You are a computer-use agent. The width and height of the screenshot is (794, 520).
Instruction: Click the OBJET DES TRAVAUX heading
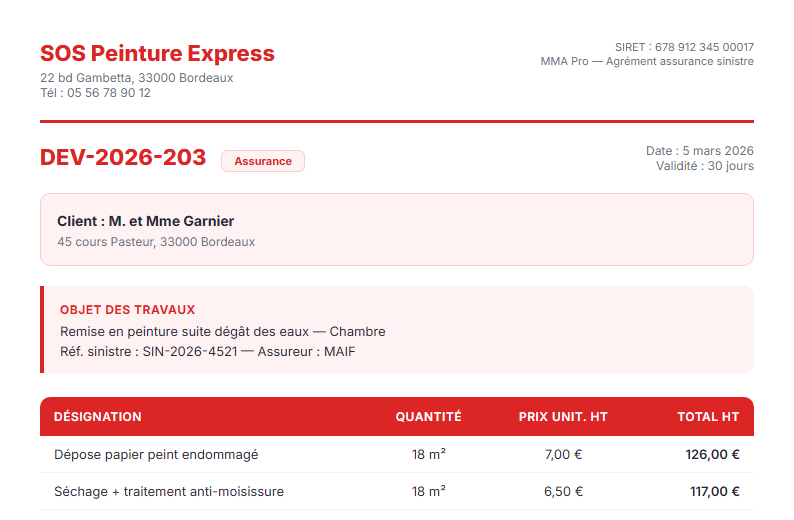[127, 310]
